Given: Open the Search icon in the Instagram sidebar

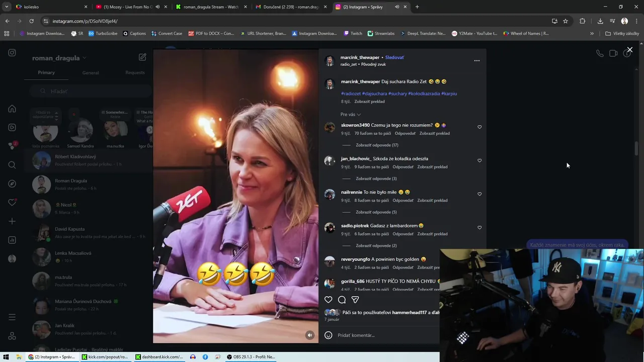Looking at the screenshot, I should click(x=12, y=165).
